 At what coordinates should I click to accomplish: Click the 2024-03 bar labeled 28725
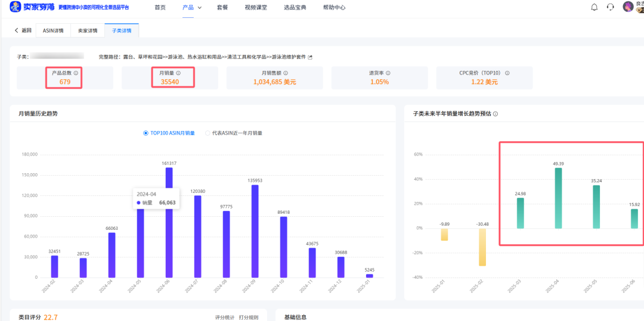pos(83,268)
